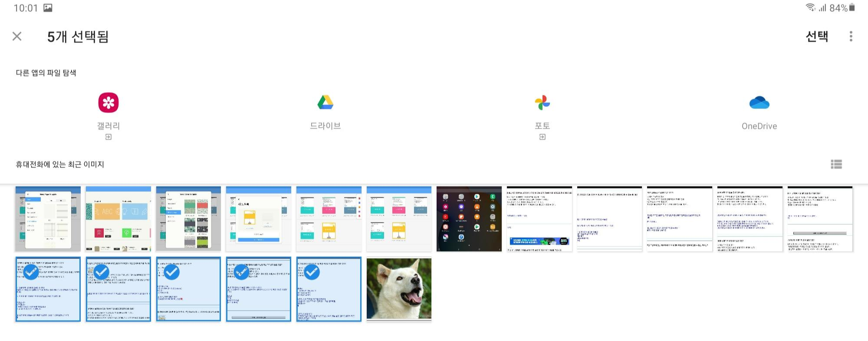This screenshot has height=341, width=868.
Task: Browse files from OneDrive
Action: pyautogui.click(x=759, y=113)
